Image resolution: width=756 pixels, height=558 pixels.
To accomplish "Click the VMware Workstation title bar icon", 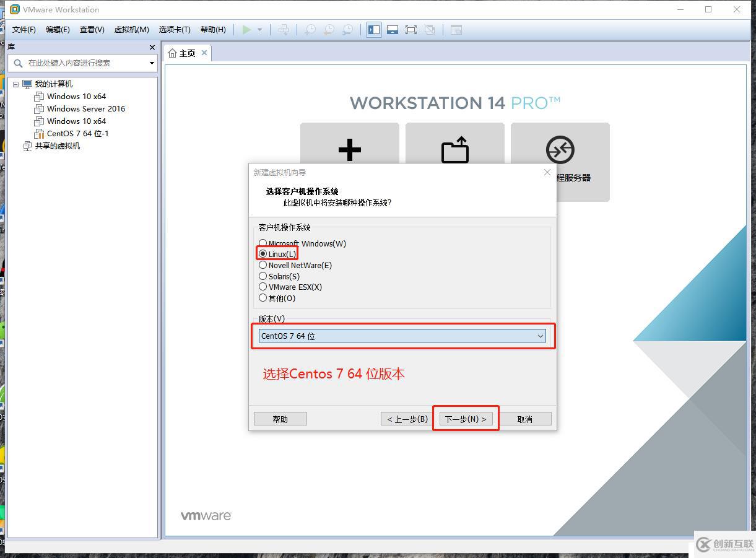I will [x=14, y=9].
